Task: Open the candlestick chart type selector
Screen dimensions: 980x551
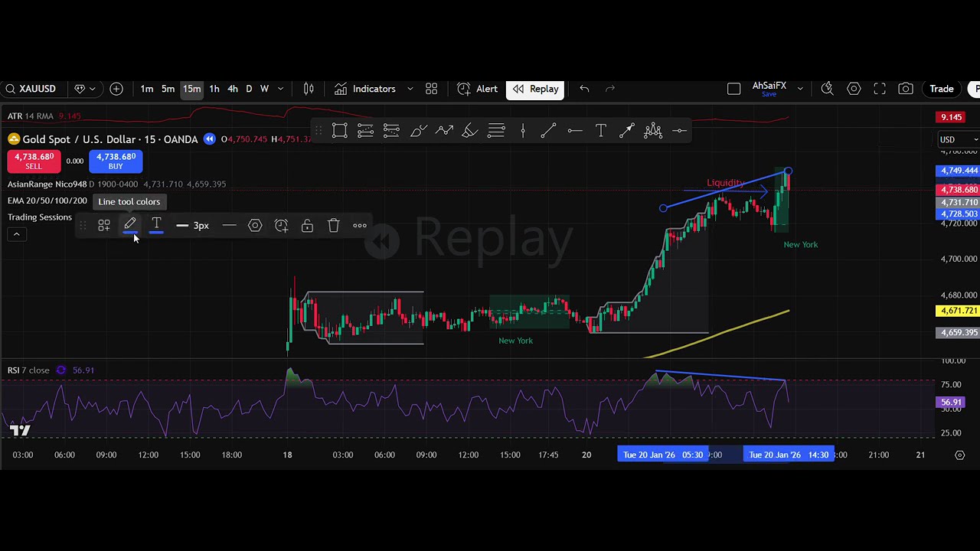Action: pos(309,89)
